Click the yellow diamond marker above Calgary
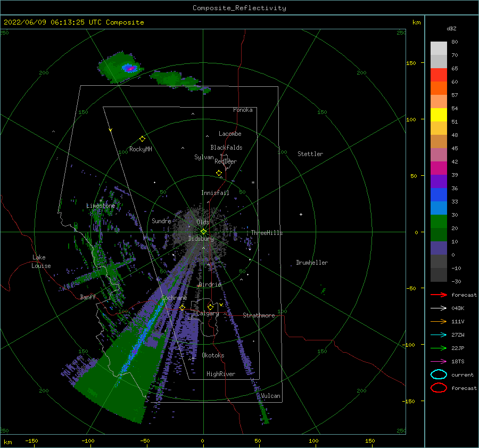479x448 pixels. click(210, 307)
